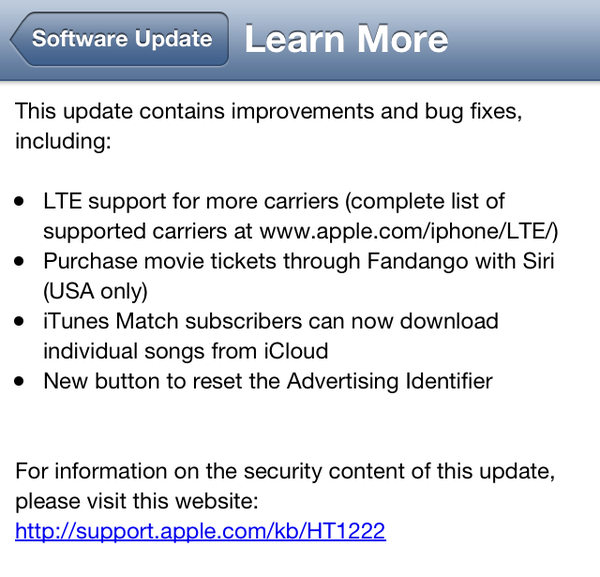This screenshot has height=577, width=600.
Task: Click the bullet before New button to reset
Action: (x=20, y=381)
